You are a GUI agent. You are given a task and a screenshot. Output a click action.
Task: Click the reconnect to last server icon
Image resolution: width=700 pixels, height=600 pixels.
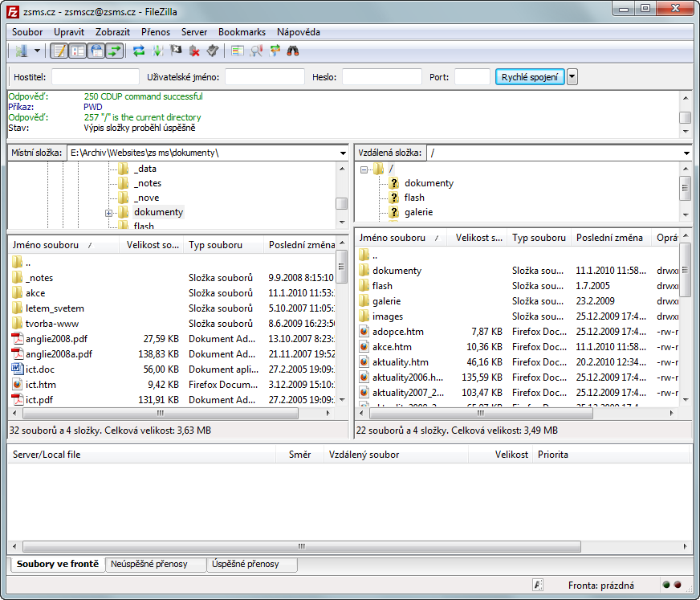tap(212, 51)
